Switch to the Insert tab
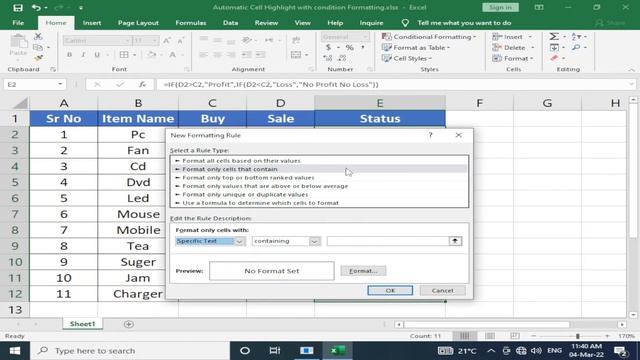The width and height of the screenshot is (640, 360). [x=92, y=23]
